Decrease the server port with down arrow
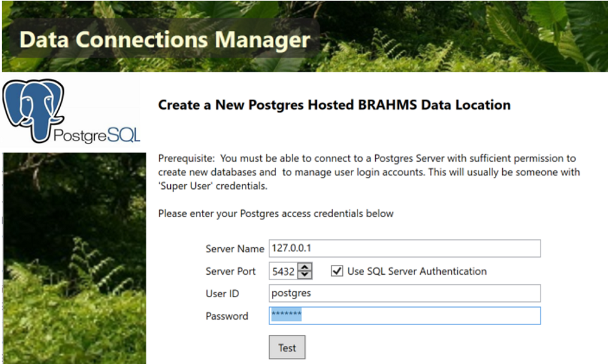 click(305, 275)
